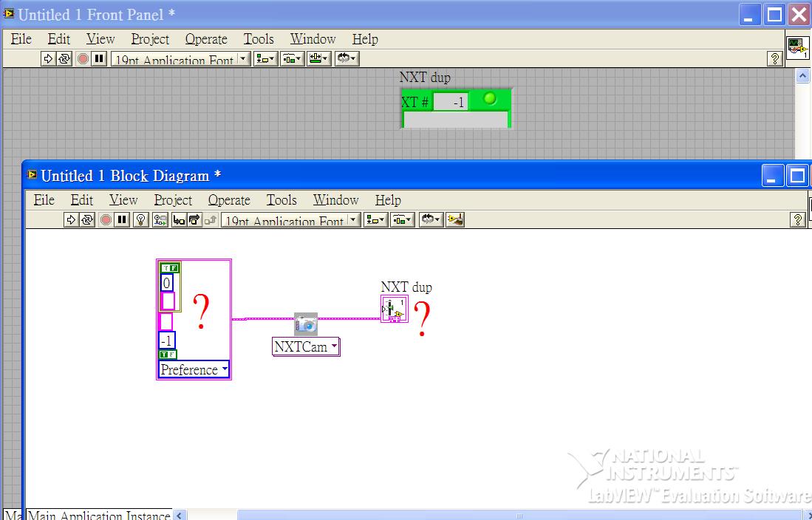
Task: Toggle False boolean constant in cluster
Action: [169, 268]
